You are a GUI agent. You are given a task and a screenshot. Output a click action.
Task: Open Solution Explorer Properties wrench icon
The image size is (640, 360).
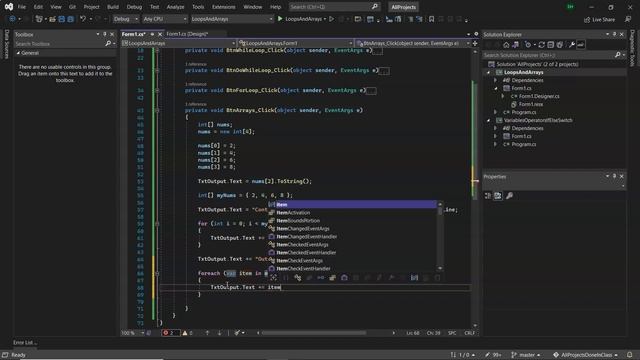coord(571,45)
